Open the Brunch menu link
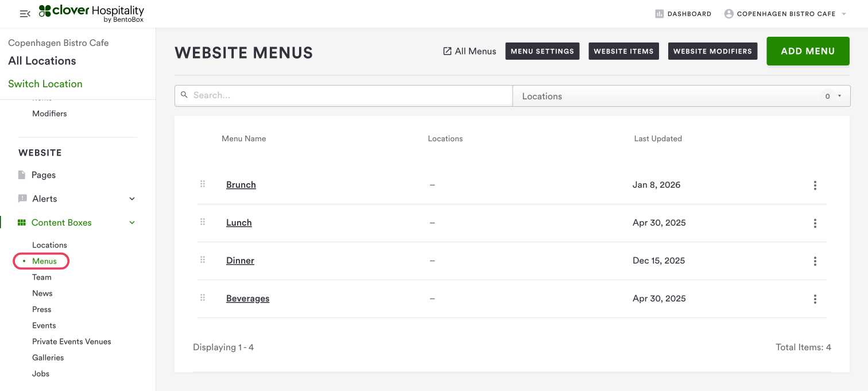The width and height of the screenshot is (868, 391). (241, 185)
